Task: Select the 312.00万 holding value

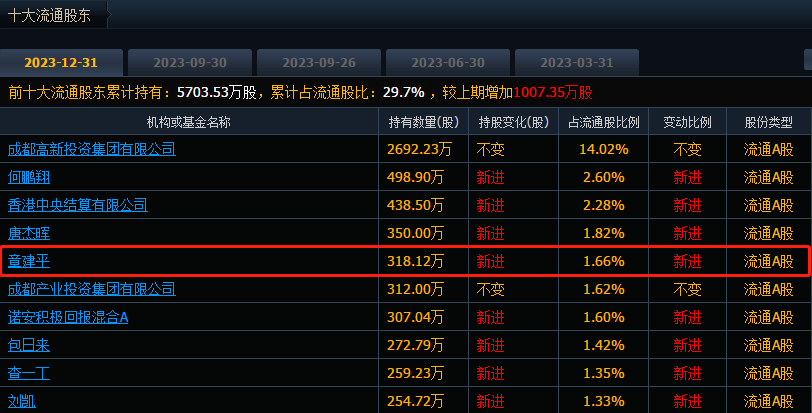Action: point(415,289)
